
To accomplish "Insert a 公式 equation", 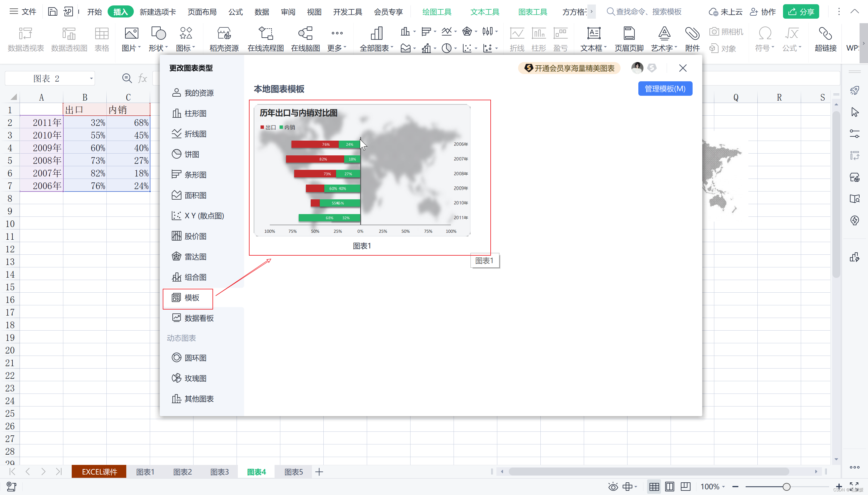I will click(x=791, y=39).
